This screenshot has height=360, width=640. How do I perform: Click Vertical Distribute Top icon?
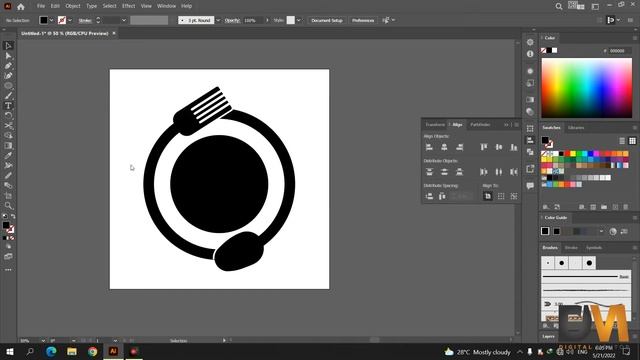pyautogui.click(x=429, y=172)
